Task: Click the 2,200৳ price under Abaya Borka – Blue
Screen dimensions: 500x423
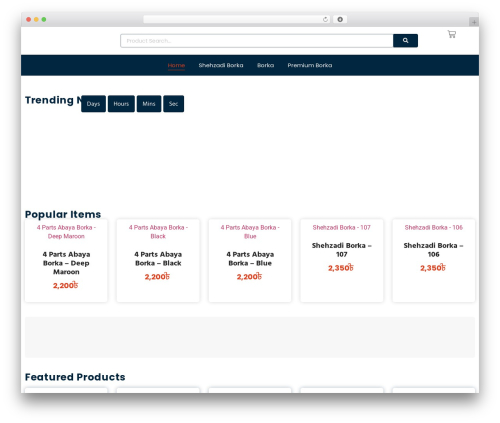Action: pyautogui.click(x=249, y=277)
